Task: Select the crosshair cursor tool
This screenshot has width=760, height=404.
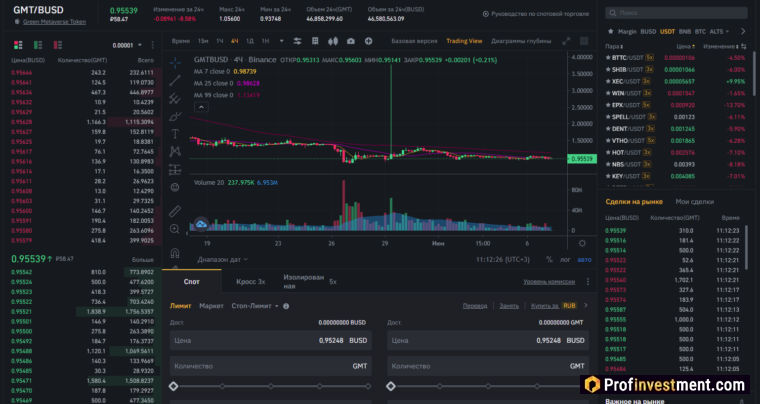Action: tap(175, 62)
